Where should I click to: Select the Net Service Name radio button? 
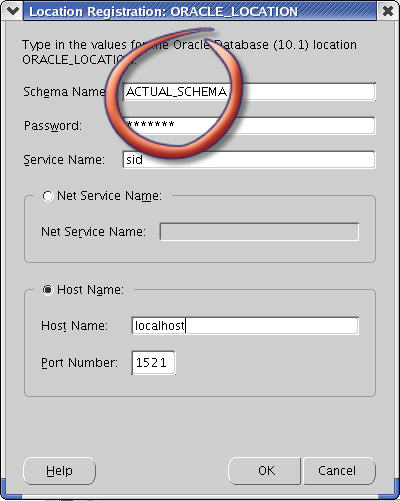[48, 196]
